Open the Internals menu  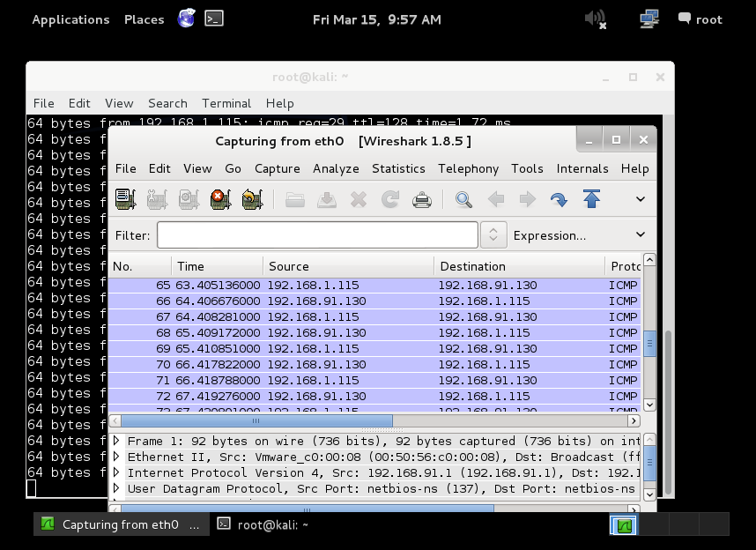pyautogui.click(x=582, y=168)
